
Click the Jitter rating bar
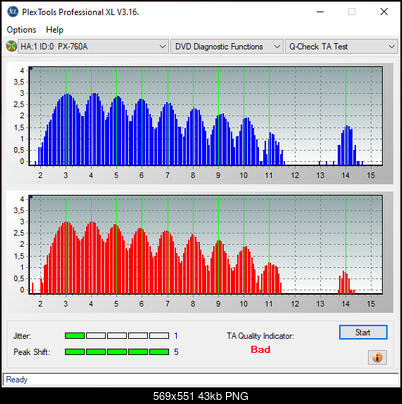tap(117, 336)
